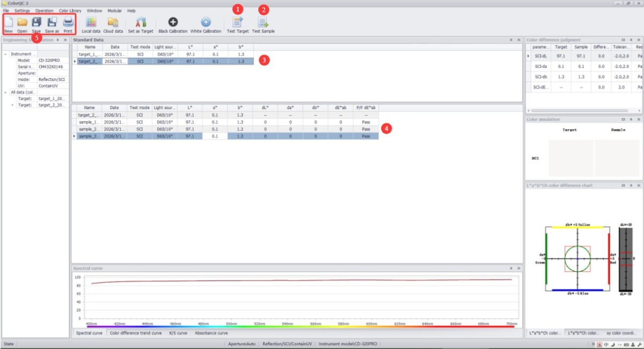Start Test Target measurement

click(x=238, y=25)
